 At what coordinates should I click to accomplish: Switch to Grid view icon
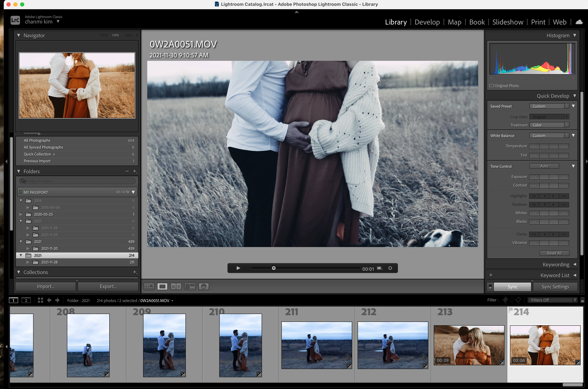[149, 286]
